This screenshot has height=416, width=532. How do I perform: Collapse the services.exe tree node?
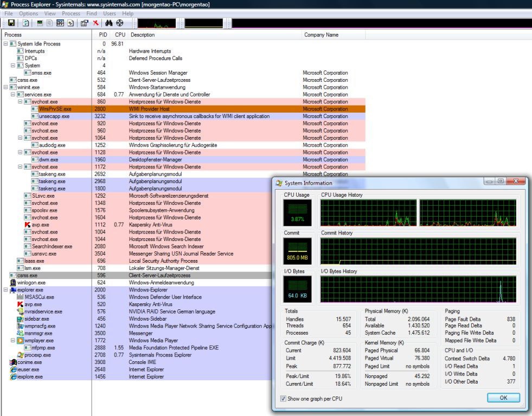click(x=13, y=94)
